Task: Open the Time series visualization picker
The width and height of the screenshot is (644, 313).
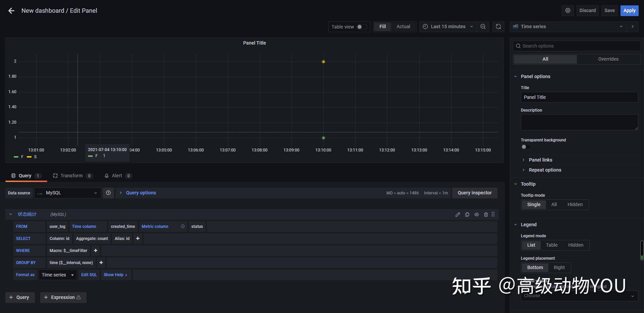Action: [568, 26]
